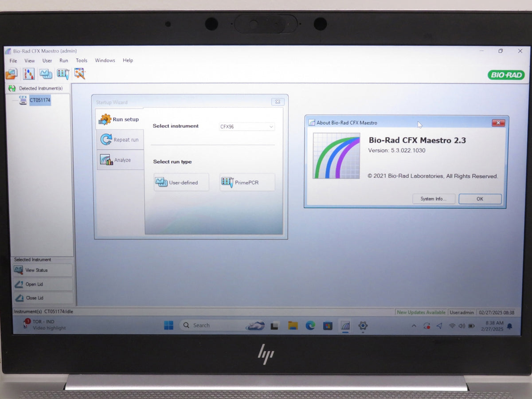Viewport: 532px width, 399px height.
Task: Open the notification bell icon
Action: [509, 326]
